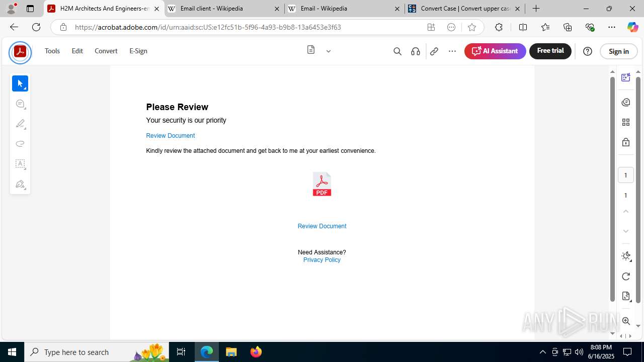Zoom in with the magnifier icon
Screen dimensions: 644x362
coord(626,321)
